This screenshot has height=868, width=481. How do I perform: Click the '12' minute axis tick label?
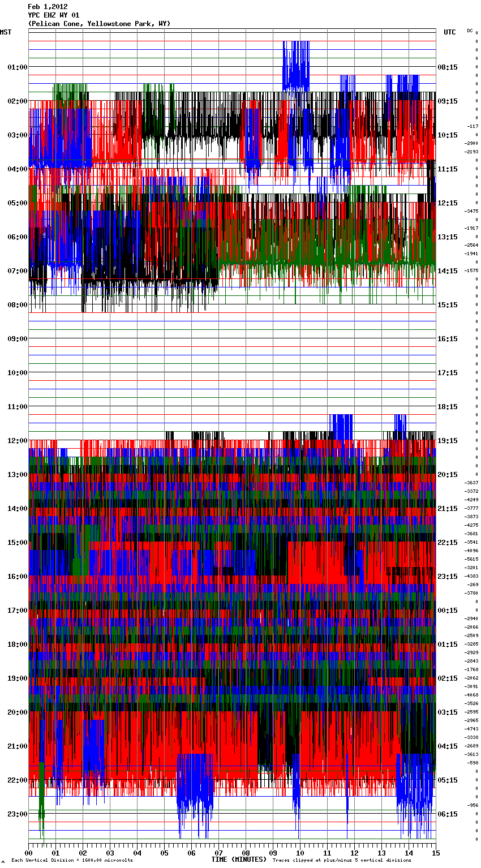tap(354, 852)
